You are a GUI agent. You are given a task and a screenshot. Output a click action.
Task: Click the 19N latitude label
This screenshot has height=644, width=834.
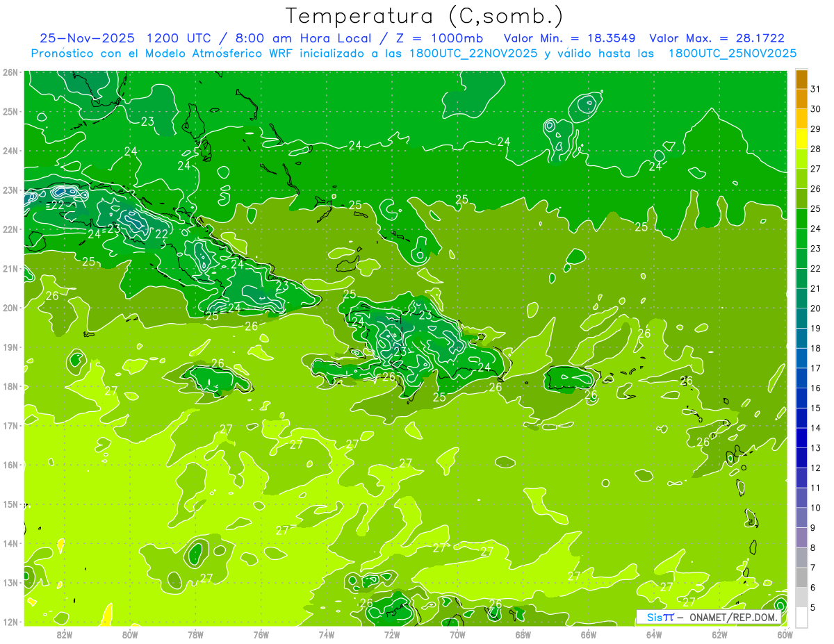(10, 347)
